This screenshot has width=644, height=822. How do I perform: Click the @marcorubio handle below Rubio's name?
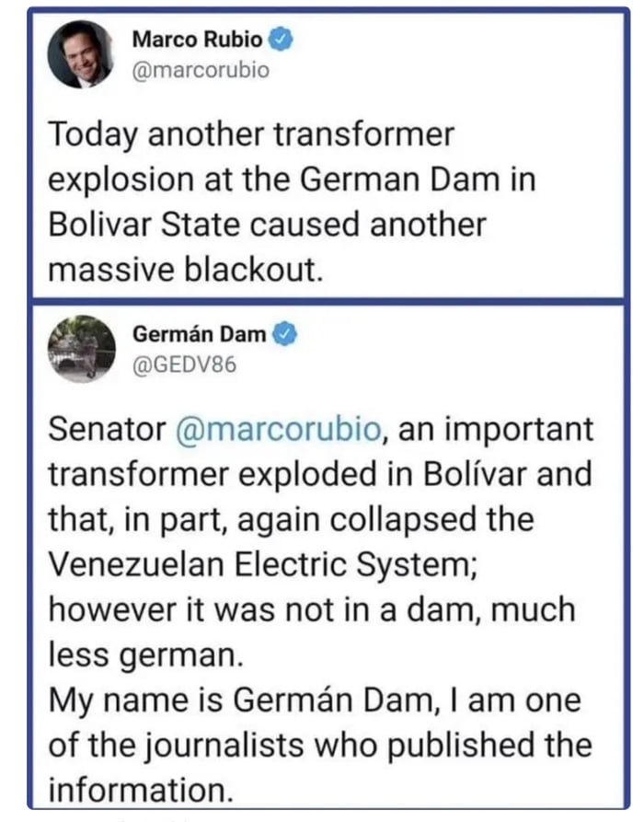click(x=201, y=70)
